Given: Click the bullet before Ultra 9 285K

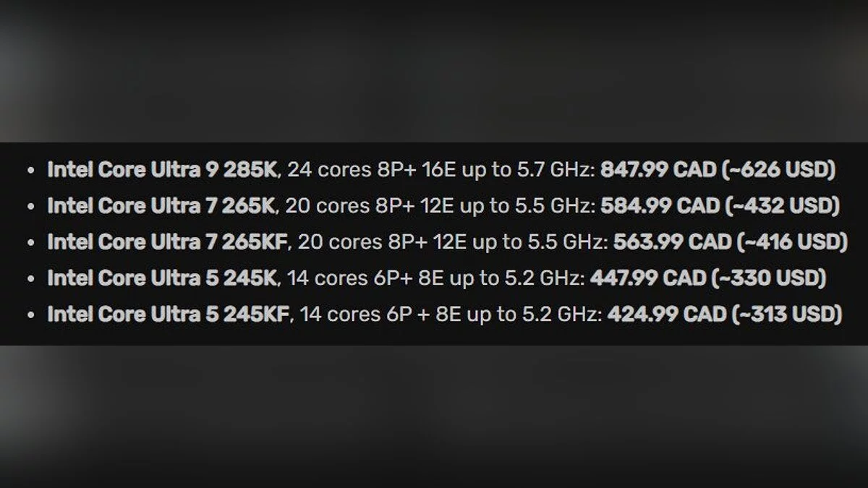Looking at the screenshot, I should (x=30, y=171).
